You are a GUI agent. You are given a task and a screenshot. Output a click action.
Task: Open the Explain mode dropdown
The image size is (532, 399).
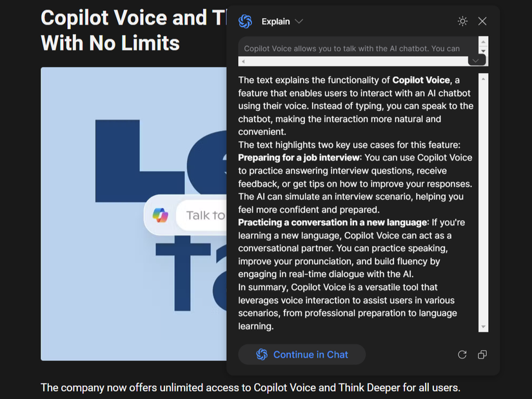pyautogui.click(x=282, y=21)
